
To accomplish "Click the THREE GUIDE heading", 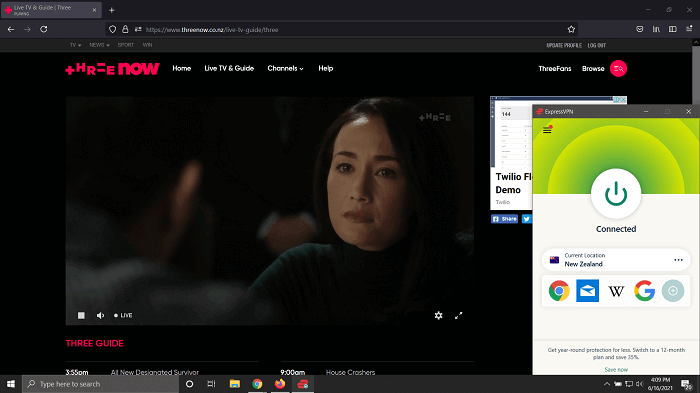I will [95, 343].
